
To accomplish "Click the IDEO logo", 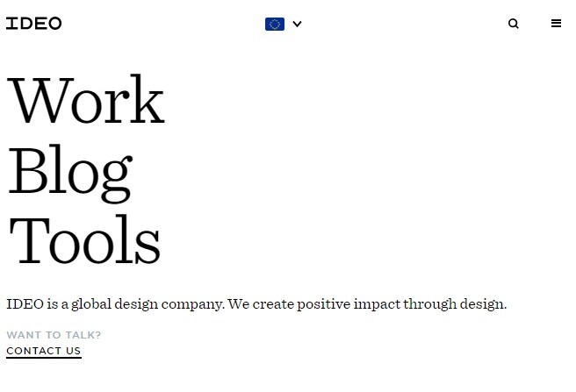I will coord(33,24).
